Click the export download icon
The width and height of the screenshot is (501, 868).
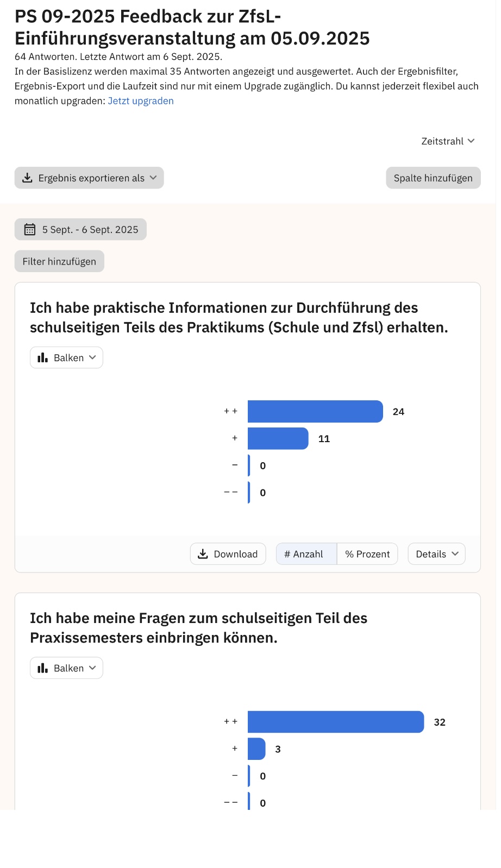click(x=27, y=178)
